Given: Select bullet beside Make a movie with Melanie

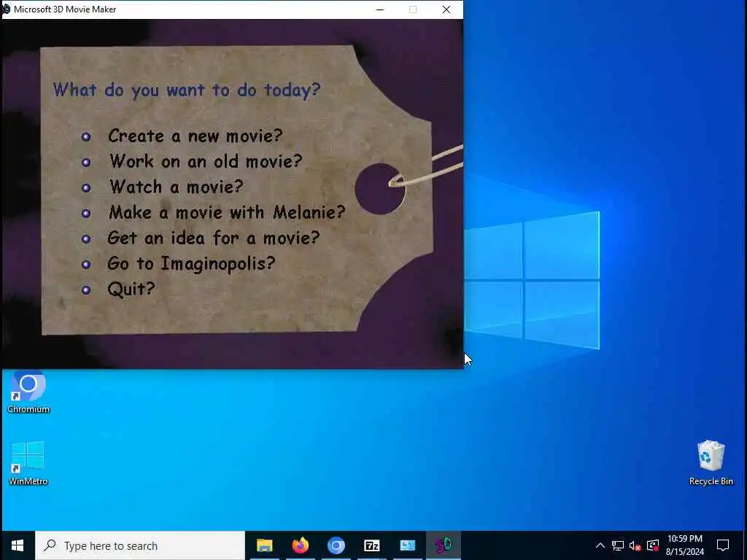Looking at the screenshot, I should (x=86, y=214).
